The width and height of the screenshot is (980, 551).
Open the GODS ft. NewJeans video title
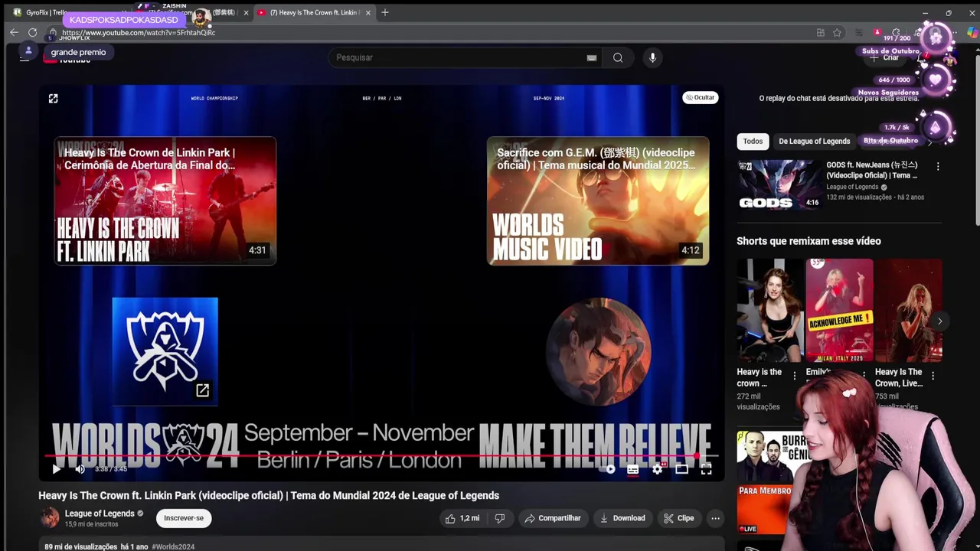(871, 170)
